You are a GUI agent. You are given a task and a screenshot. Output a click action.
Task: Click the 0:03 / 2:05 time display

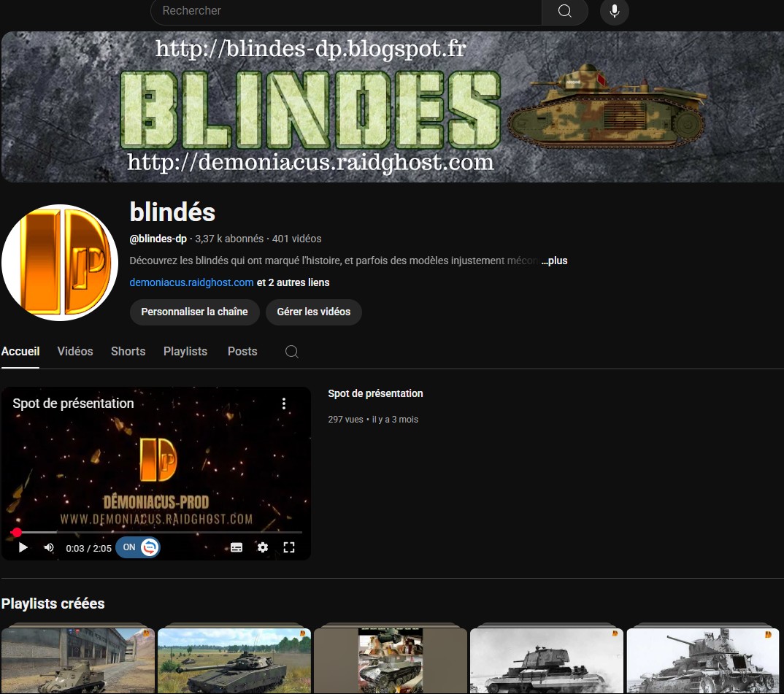88,548
